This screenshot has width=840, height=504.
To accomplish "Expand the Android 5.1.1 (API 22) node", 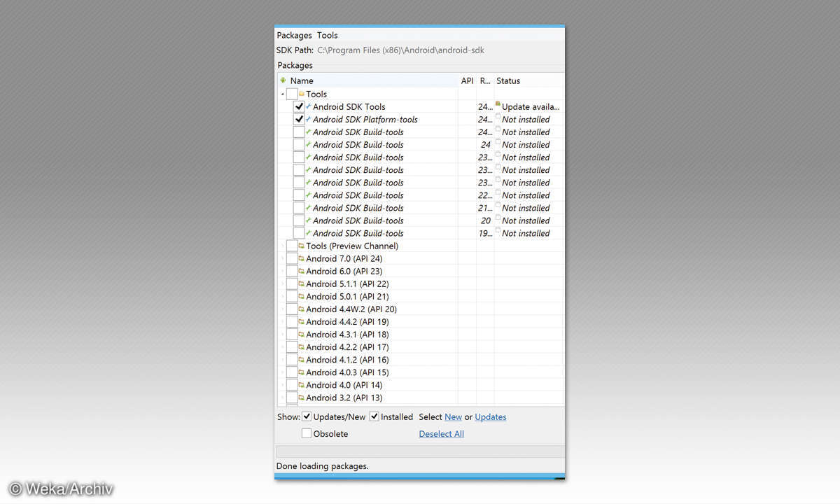I will (283, 283).
